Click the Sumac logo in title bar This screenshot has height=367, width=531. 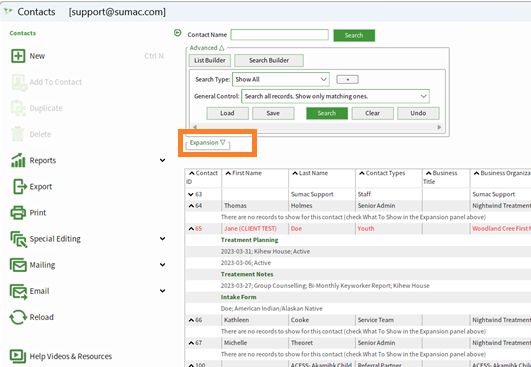point(8,11)
